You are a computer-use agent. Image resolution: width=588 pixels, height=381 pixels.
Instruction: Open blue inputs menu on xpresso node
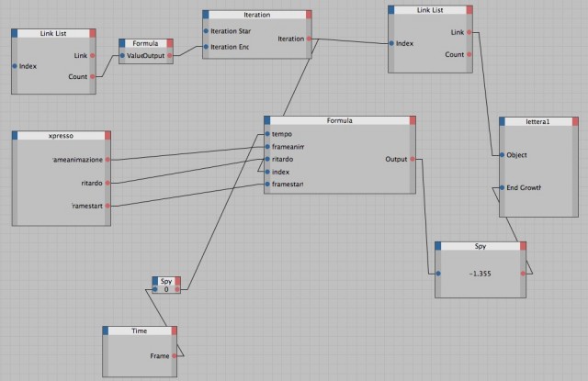[x=15, y=135]
